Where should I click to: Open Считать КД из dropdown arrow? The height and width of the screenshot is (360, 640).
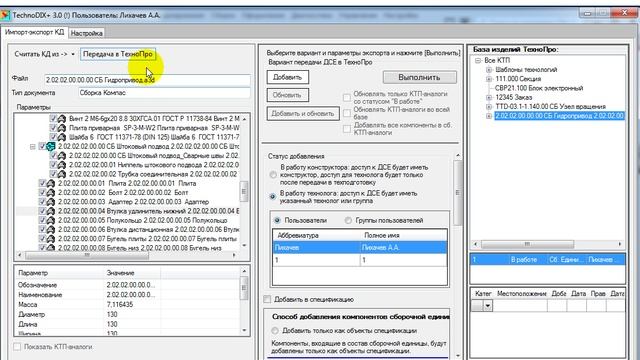tap(73, 54)
